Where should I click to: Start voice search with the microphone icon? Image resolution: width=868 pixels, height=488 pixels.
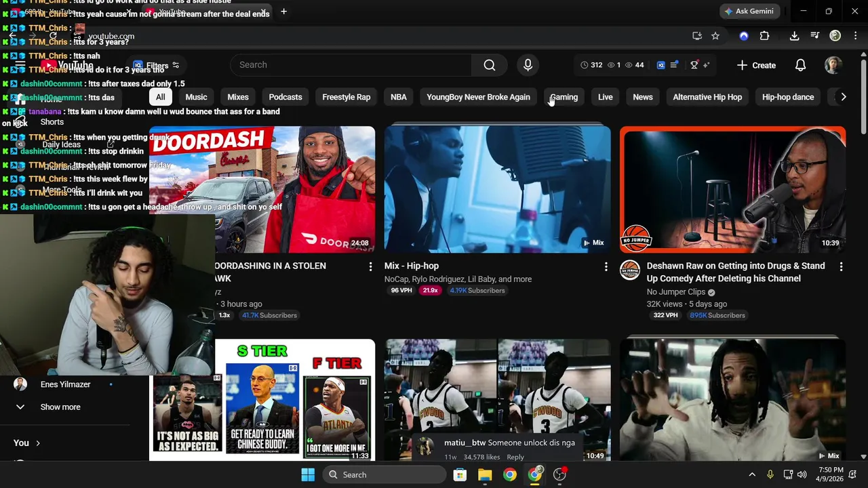(528, 65)
